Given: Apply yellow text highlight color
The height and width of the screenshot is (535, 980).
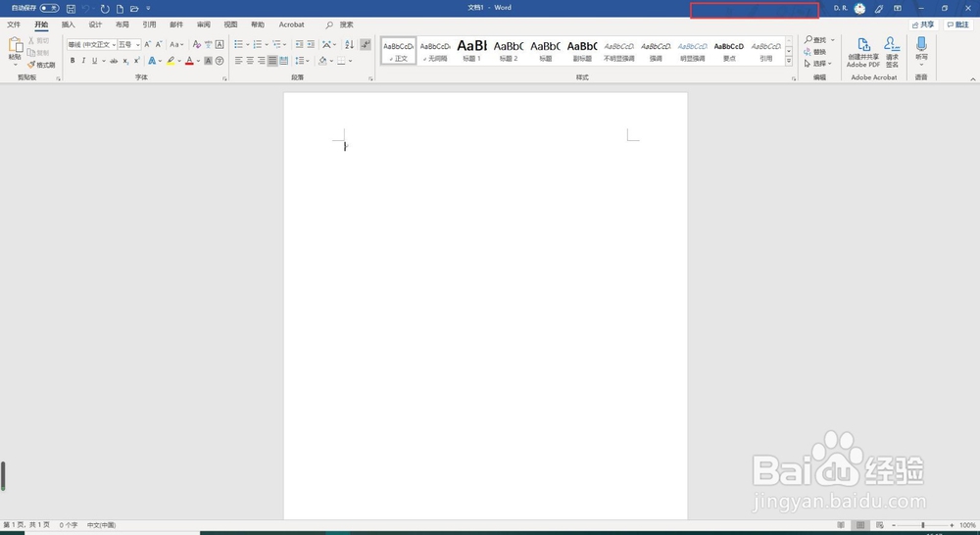Looking at the screenshot, I should click(171, 61).
